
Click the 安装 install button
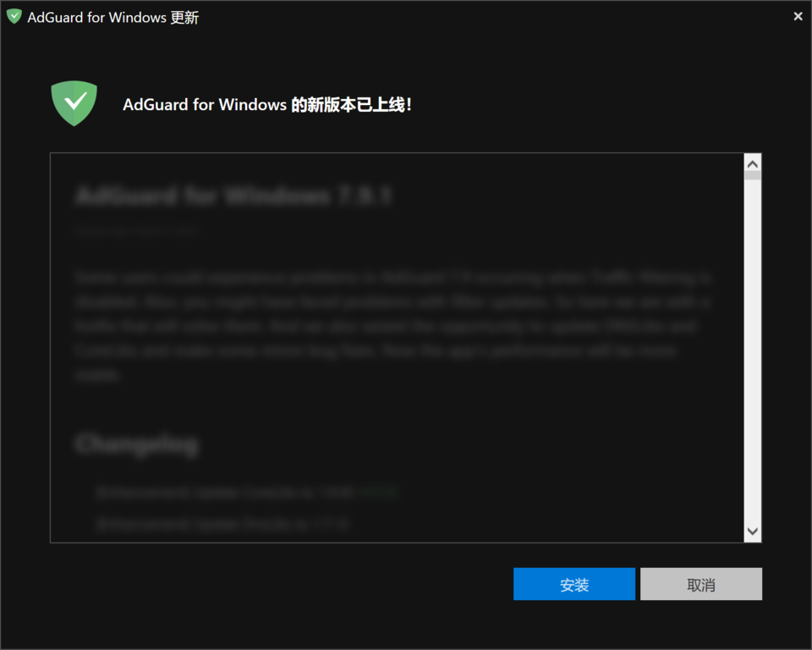(573, 584)
